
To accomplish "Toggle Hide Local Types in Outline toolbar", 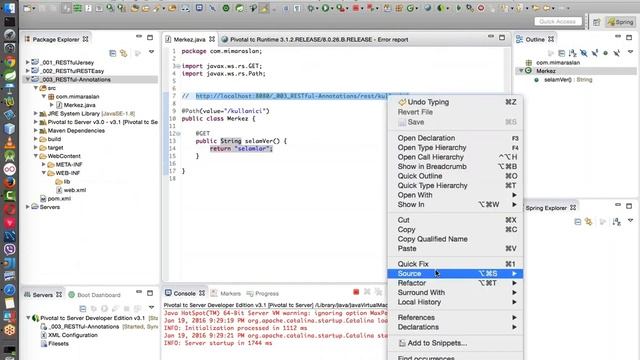I will (x=617, y=53).
